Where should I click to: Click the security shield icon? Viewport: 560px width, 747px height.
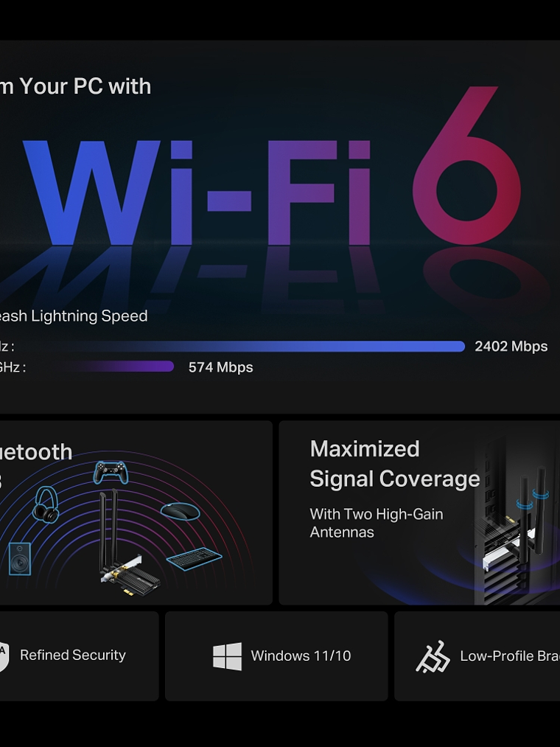[4, 656]
